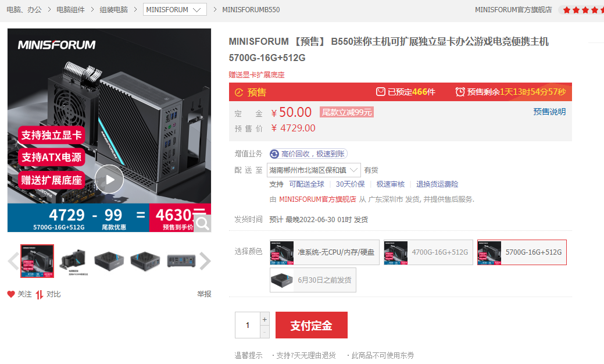The height and width of the screenshot is (364, 604).
Task: Select the 5700G-16G+512G configuration
Action: tap(522, 252)
